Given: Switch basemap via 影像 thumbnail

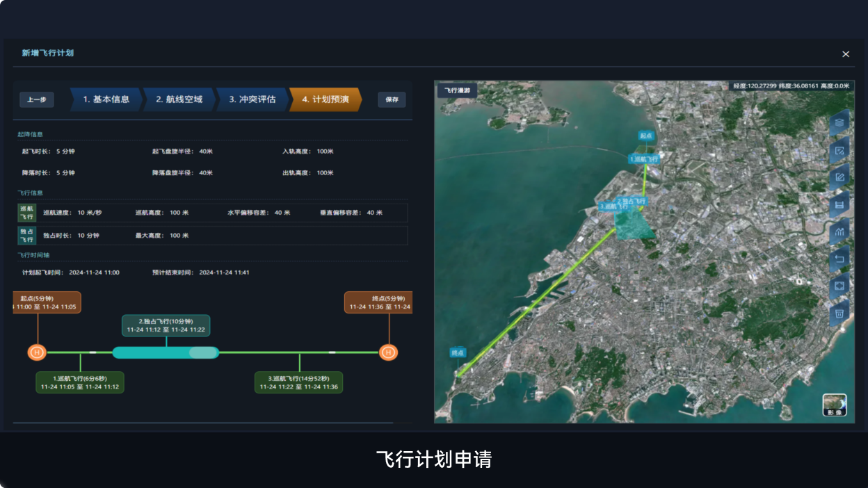Looking at the screenshot, I should coord(834,405).
